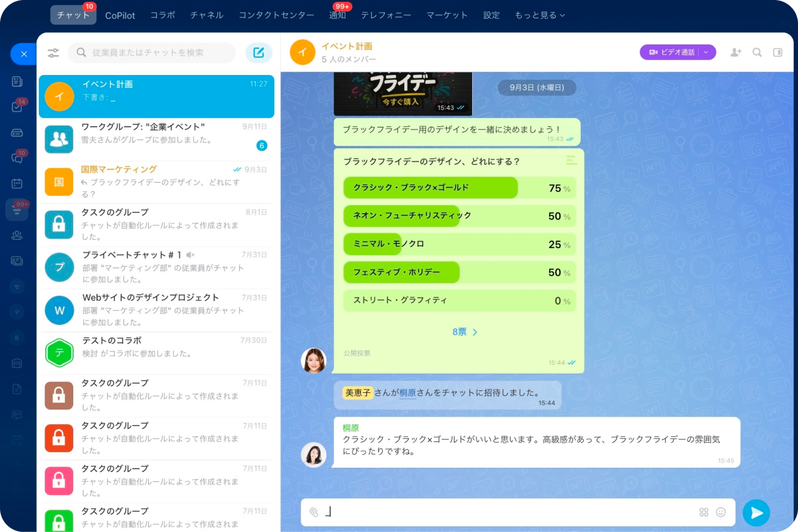Open the テレフォニー menu tab
The width and height of the screenshot is (798, 532).
[x=385, y=15]
